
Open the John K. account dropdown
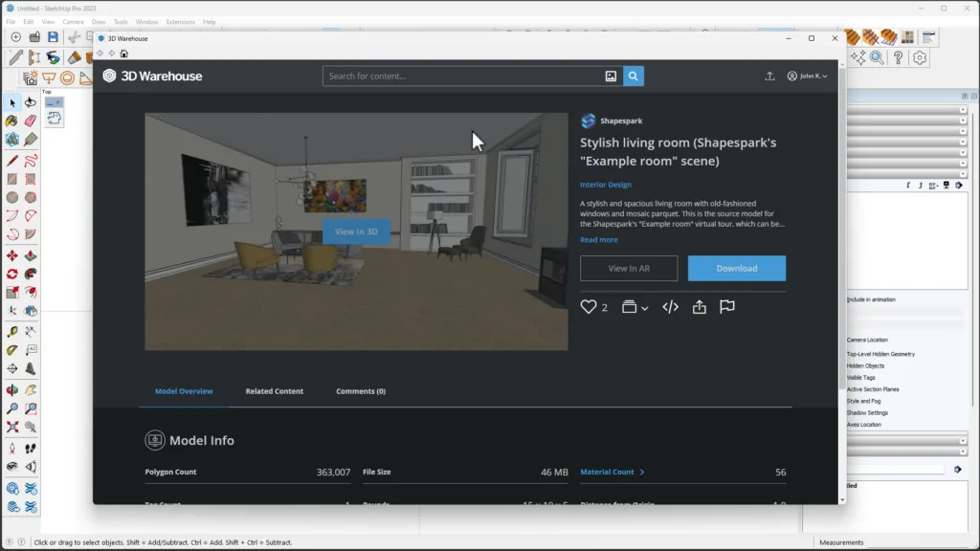(x=807, y=77)
